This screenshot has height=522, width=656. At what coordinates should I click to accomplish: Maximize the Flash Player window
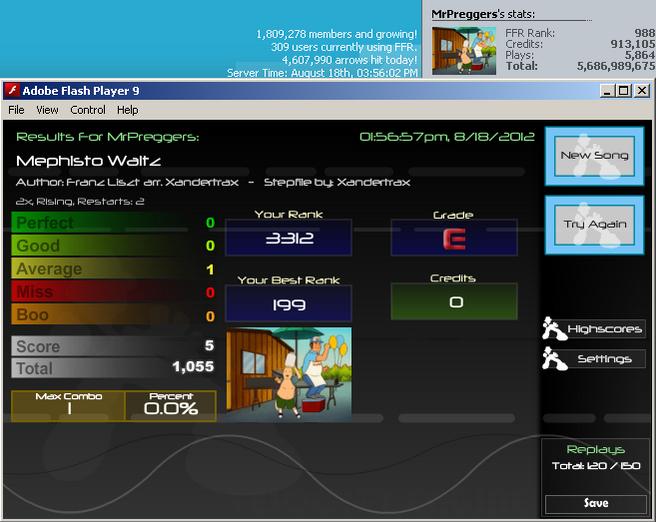[623, 90]
